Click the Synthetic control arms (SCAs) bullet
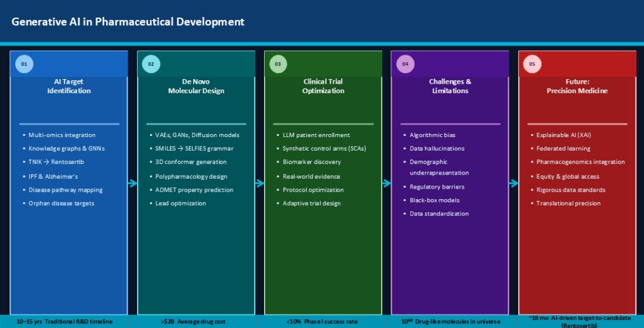The width and height of the screenshot is (644, 328). click(324, 149)
